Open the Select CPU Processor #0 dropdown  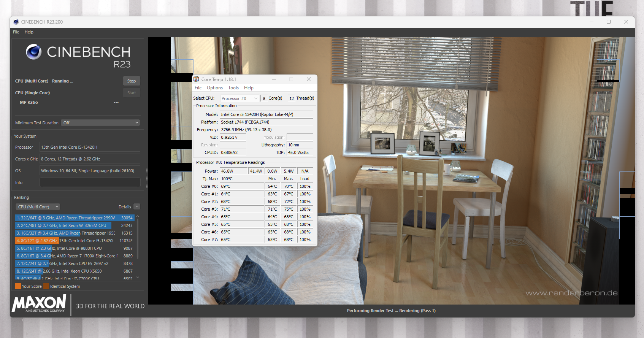240,98
